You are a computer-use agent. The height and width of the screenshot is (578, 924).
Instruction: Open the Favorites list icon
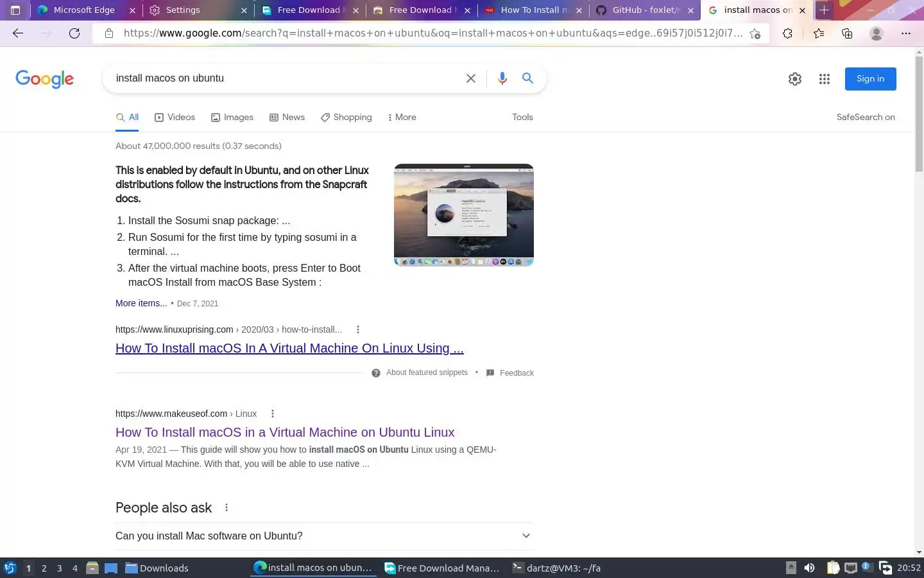click(x=819, y=33)
